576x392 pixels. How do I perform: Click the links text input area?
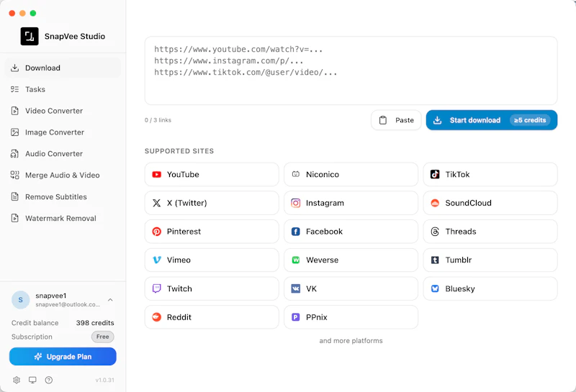point(351,70)
